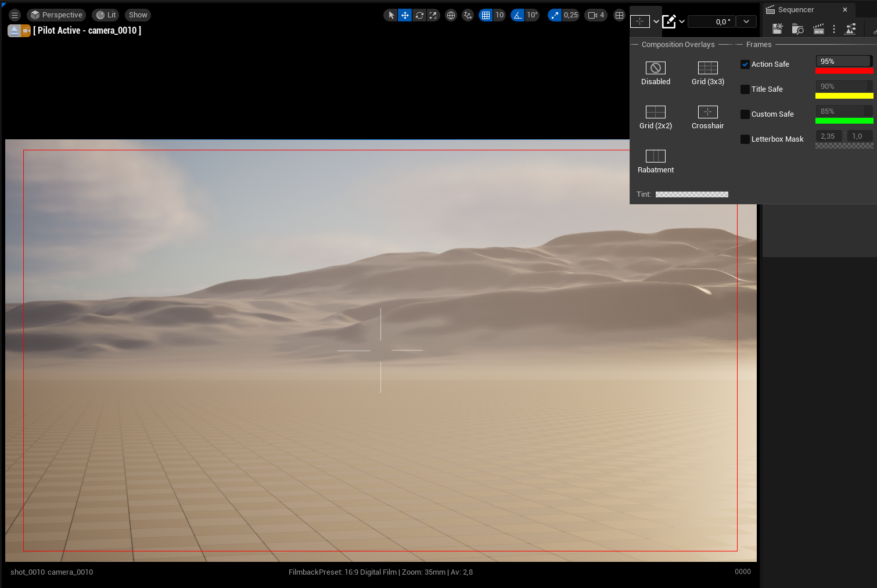This screenshot has width=877, height=588.
Task: Click the viewport layout maximize icon
Action: pos(620,15)
